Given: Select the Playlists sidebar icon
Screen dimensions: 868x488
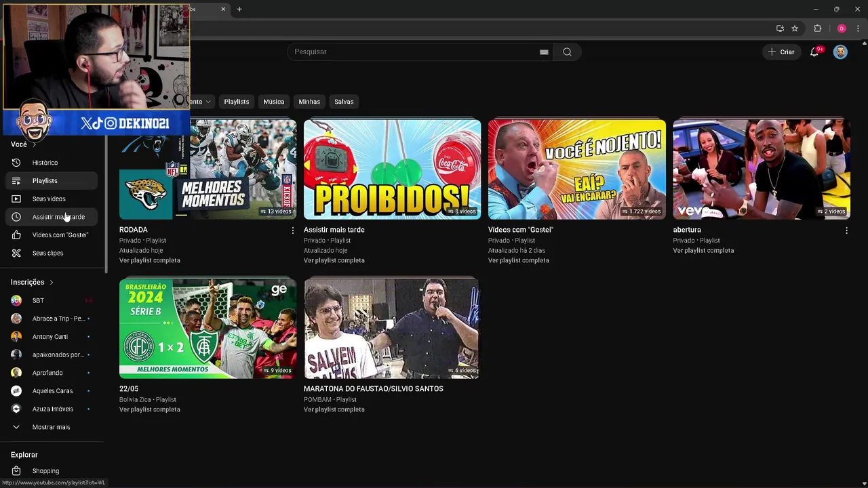Looking at the screenshot, I should point(16,181).
